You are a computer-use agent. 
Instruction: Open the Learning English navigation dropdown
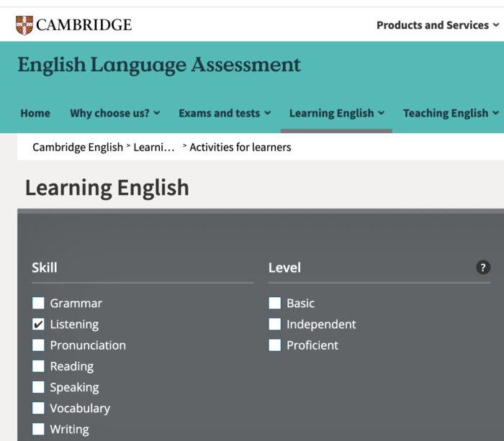coord(336,113)
